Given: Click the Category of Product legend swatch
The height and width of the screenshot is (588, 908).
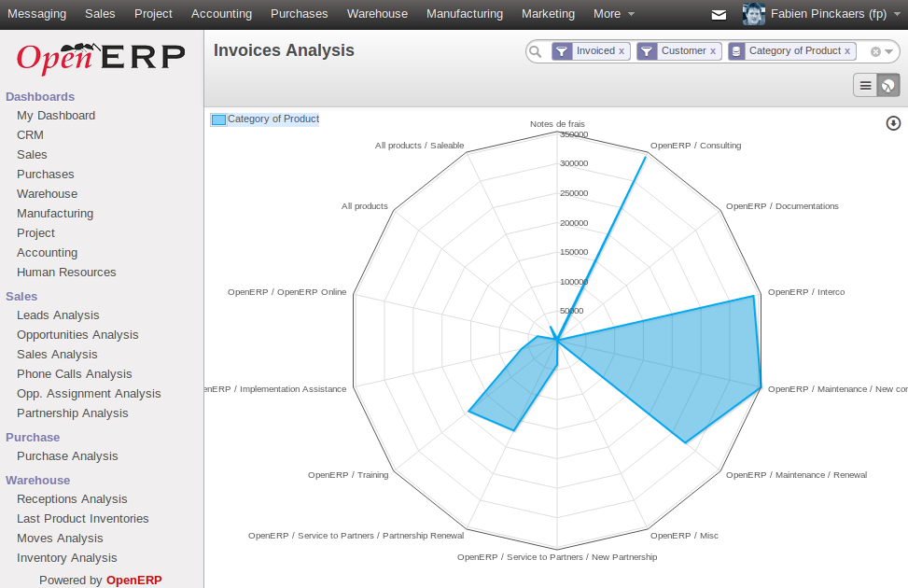Looking at the screenshot, I should pyautogui.click(x=218, y=119).
